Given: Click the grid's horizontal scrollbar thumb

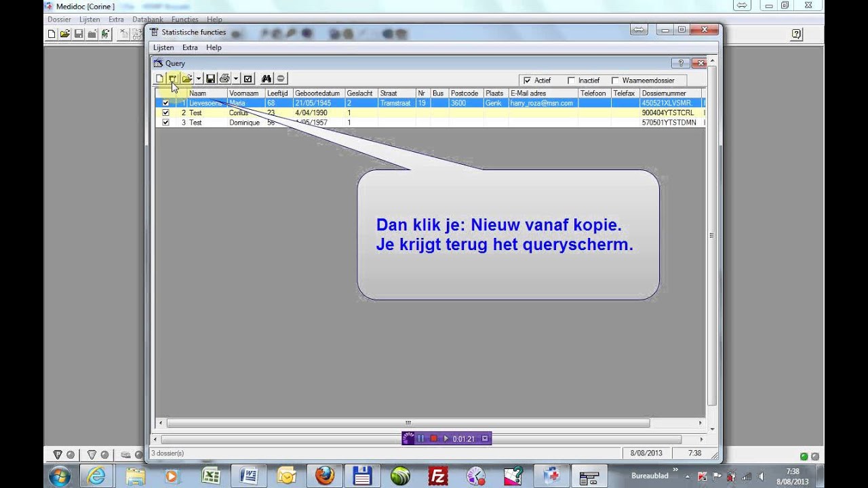Looking at the screenshot, I should [x=408, y=423].
